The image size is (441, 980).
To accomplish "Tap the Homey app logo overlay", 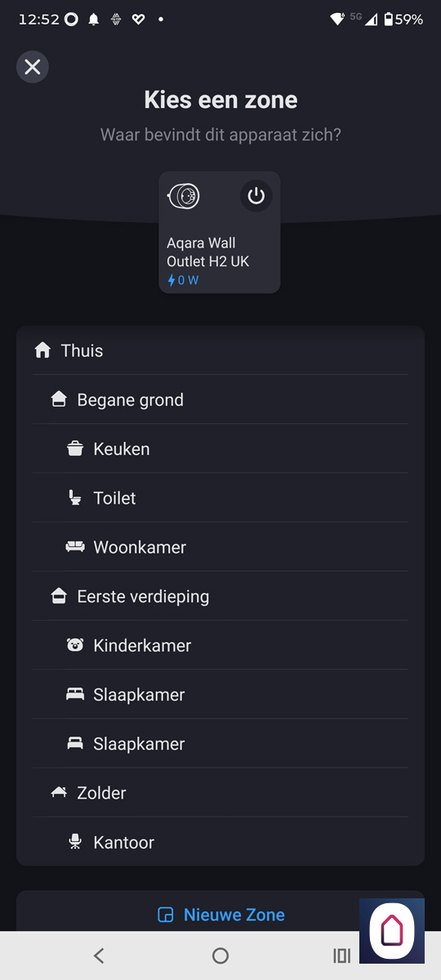I will click(392, 931).
